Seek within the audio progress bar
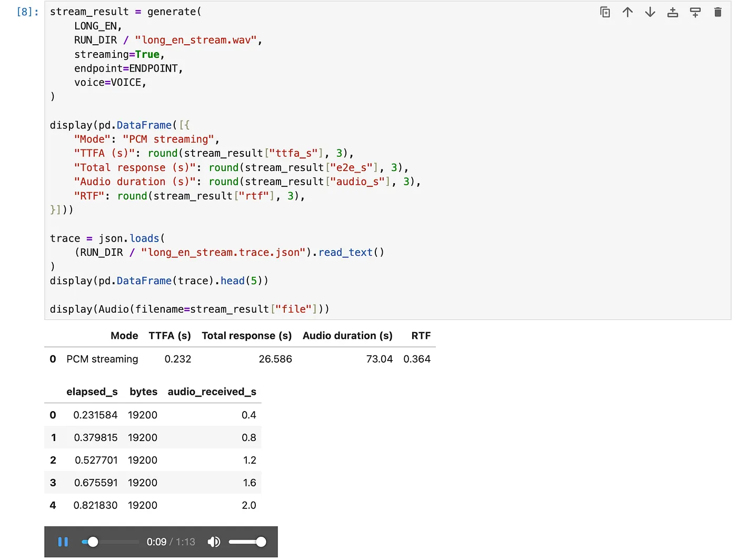This screenshot has height=560, width=737. tap(111, 542)
